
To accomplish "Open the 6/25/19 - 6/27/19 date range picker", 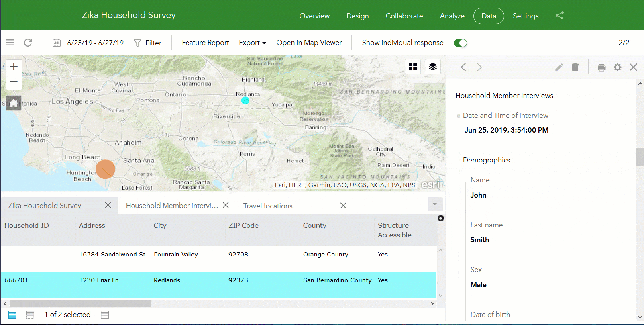I will (x=88, y=43).
